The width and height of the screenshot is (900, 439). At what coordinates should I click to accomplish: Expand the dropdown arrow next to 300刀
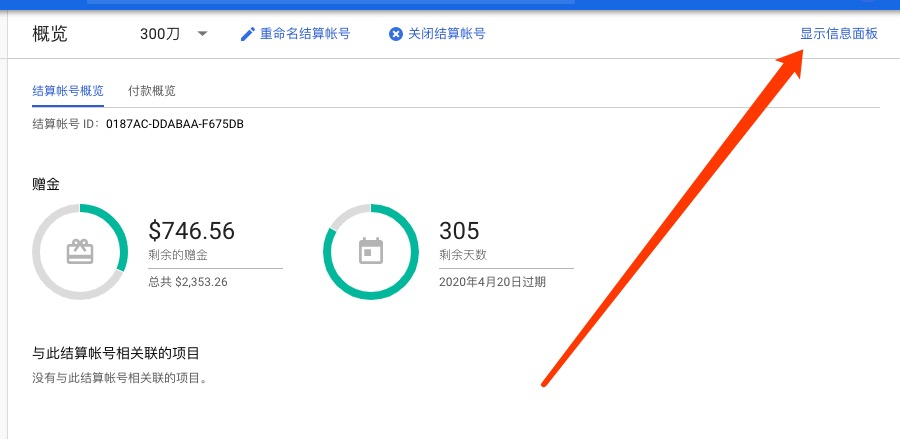tap(203, 33)
